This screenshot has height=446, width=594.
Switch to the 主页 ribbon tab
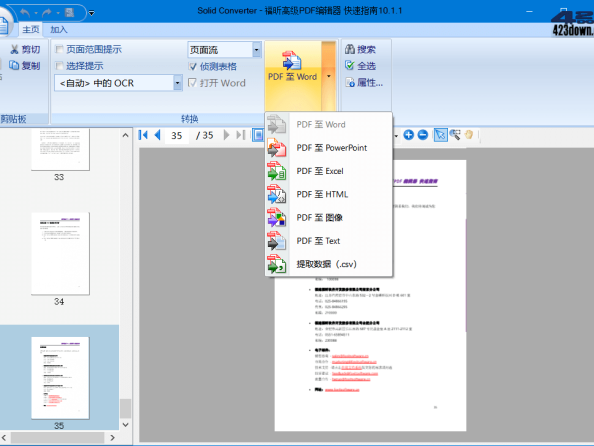[30, 30]
